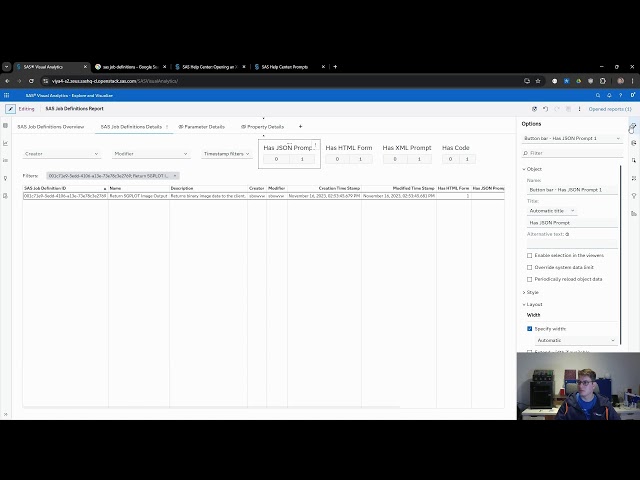Open the Suggestions lightbulb icon on left rail
Screen dimensions: 640x480
[5, 178]
